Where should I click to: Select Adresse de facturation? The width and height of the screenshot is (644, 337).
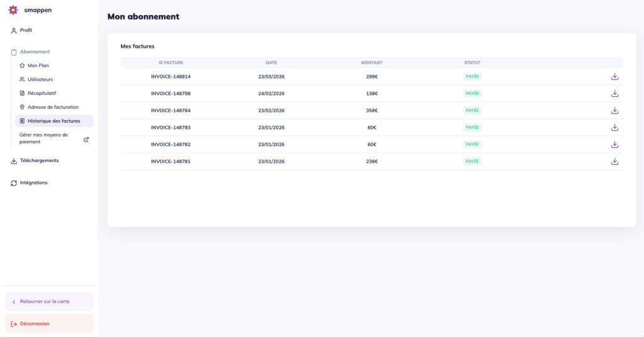tap(53, 107)
